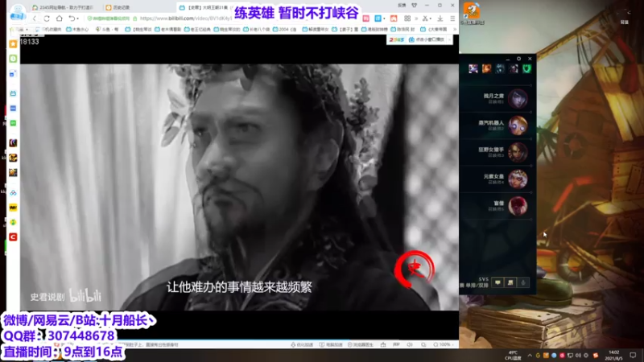Click the taskbar clock showing 14:02
The height and width of the screenshot is (362, 644).
pyautogui.click(x=613, y=355)
